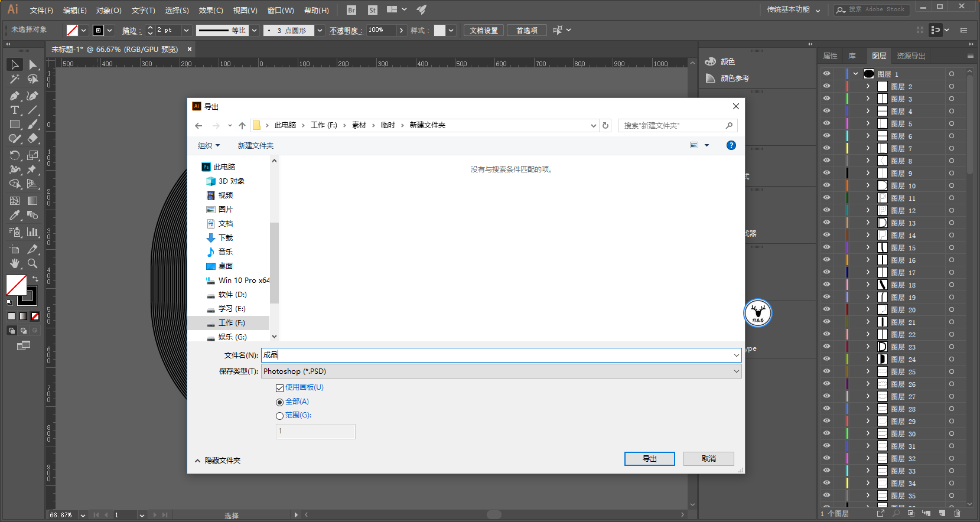This screenshot has height=522, width=980.
Task: Select the Eraser tool
Action: 33,139
